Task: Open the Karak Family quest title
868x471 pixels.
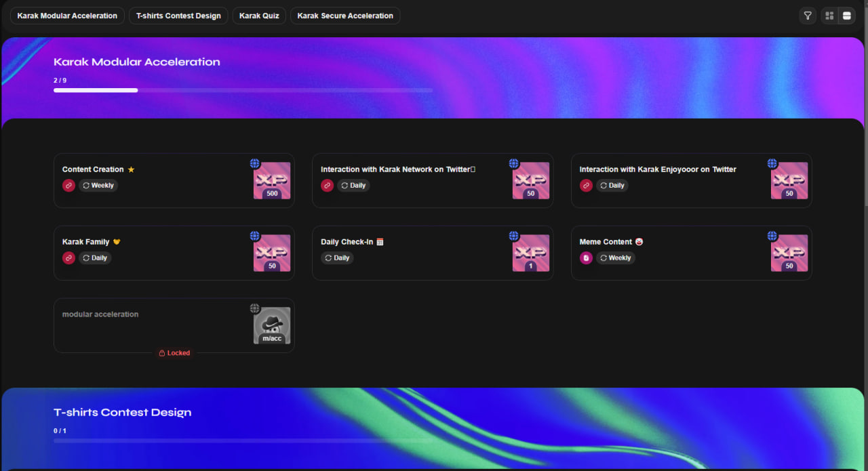Action: (x=85, y=242)
